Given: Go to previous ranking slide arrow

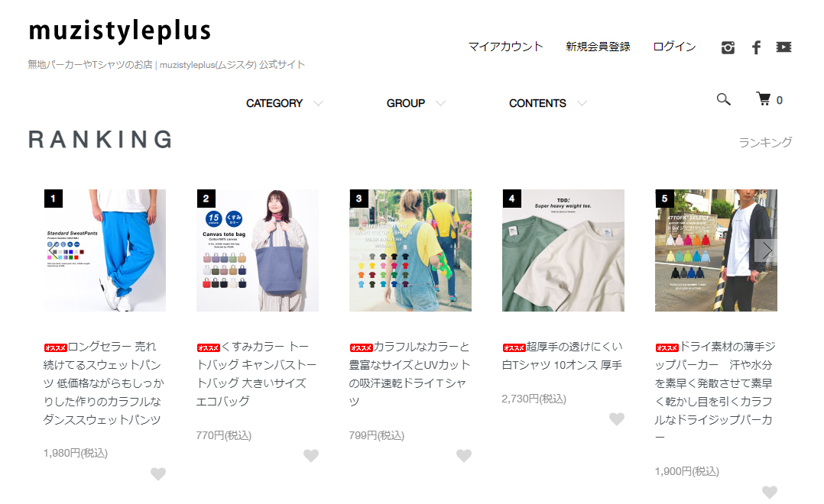Looking at the screenshot, I should [x=52, y=250].
